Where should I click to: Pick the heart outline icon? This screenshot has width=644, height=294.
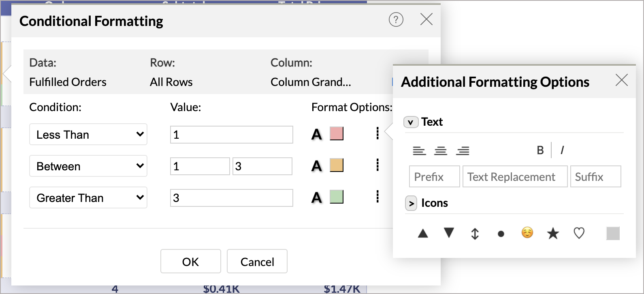pos(579,233)
